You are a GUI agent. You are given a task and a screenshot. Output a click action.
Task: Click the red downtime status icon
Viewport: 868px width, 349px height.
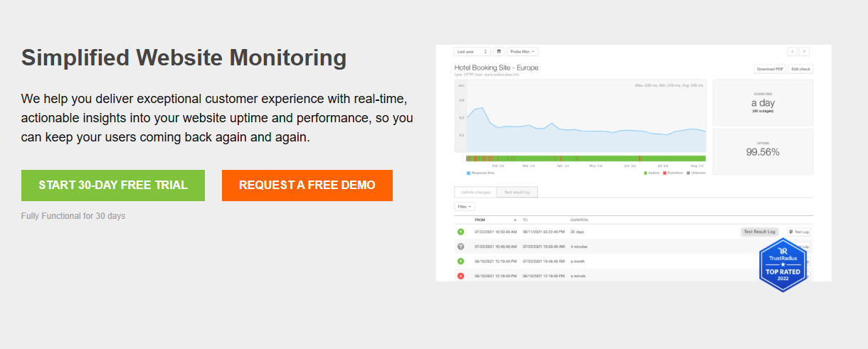coord(460,276)
